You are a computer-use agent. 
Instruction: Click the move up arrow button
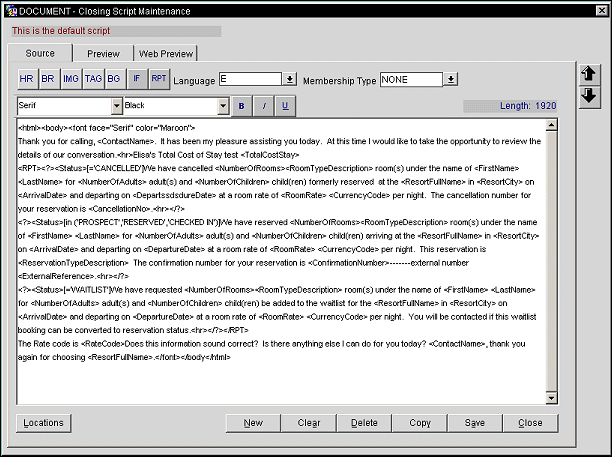coord(589,74)
